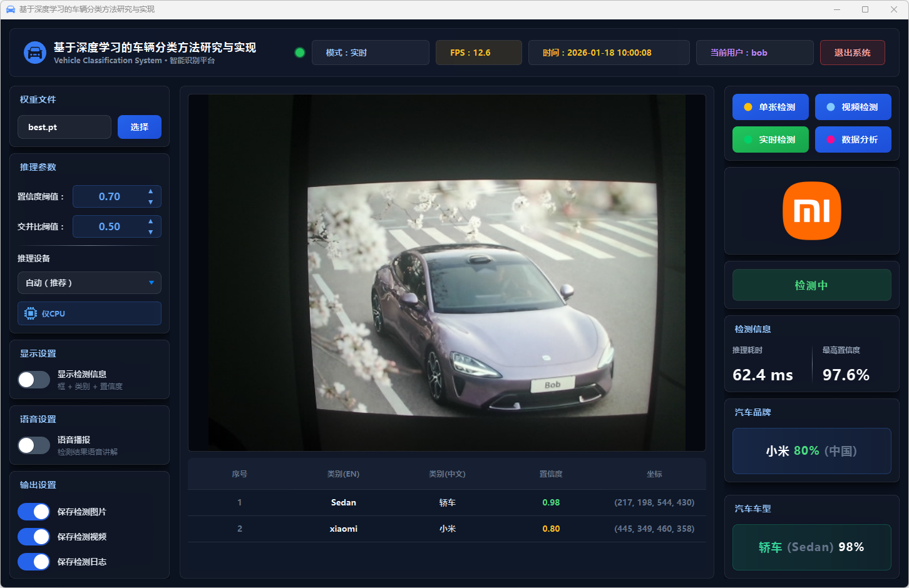Click the Xiaomi MI brand logo
This screenshot has width=909, height=588.
click(812, 211)
